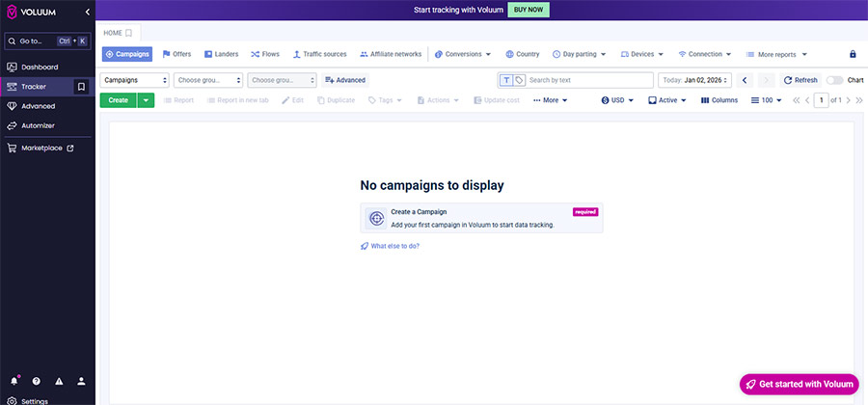Switch to the Offers tab

tap(176, 54)
